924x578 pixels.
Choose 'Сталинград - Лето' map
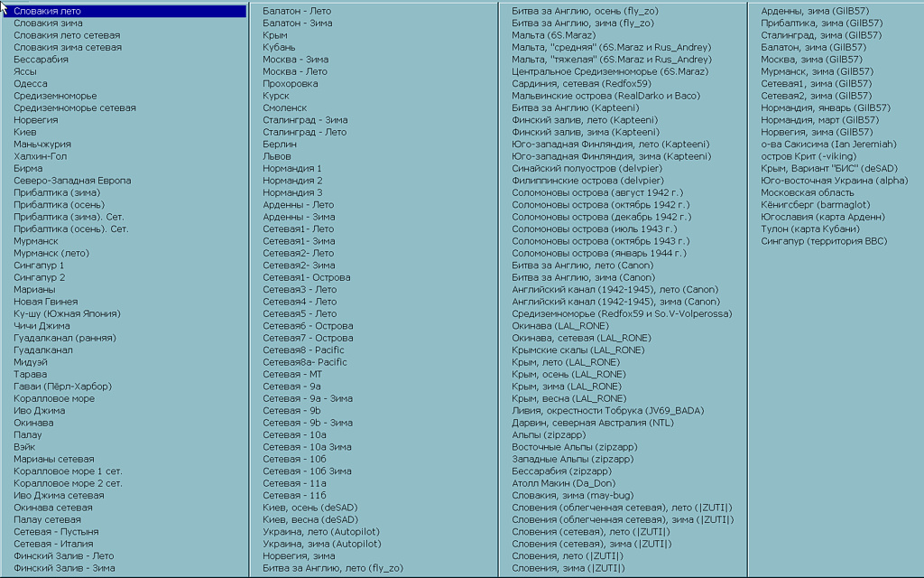point(305,132)
